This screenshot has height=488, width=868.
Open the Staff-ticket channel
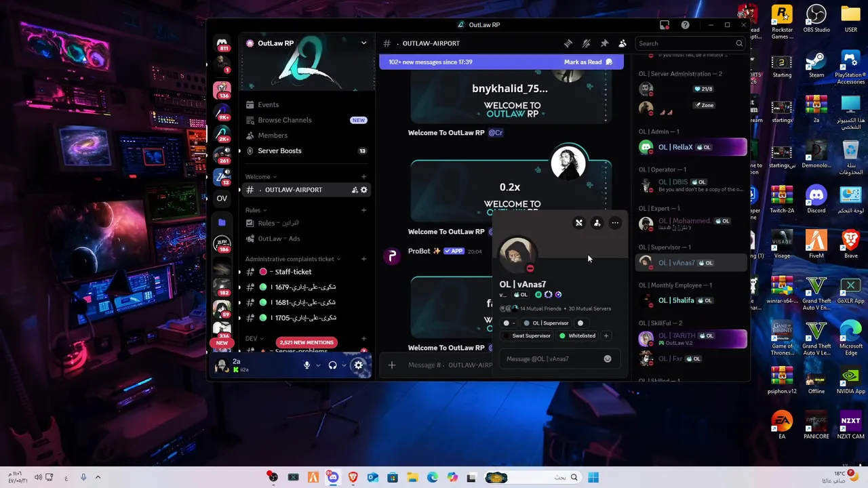point(306,272)
